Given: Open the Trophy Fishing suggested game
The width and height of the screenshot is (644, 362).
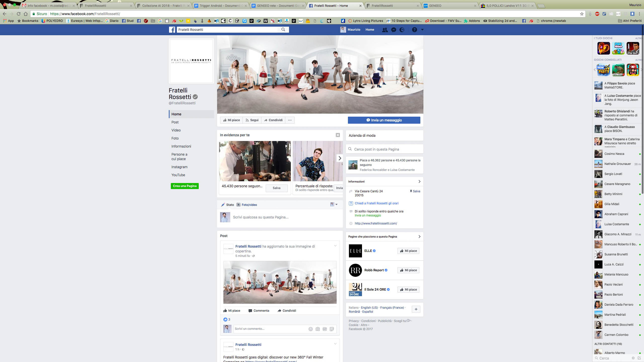Looking at the screenshot, I should tap(618, 70).
